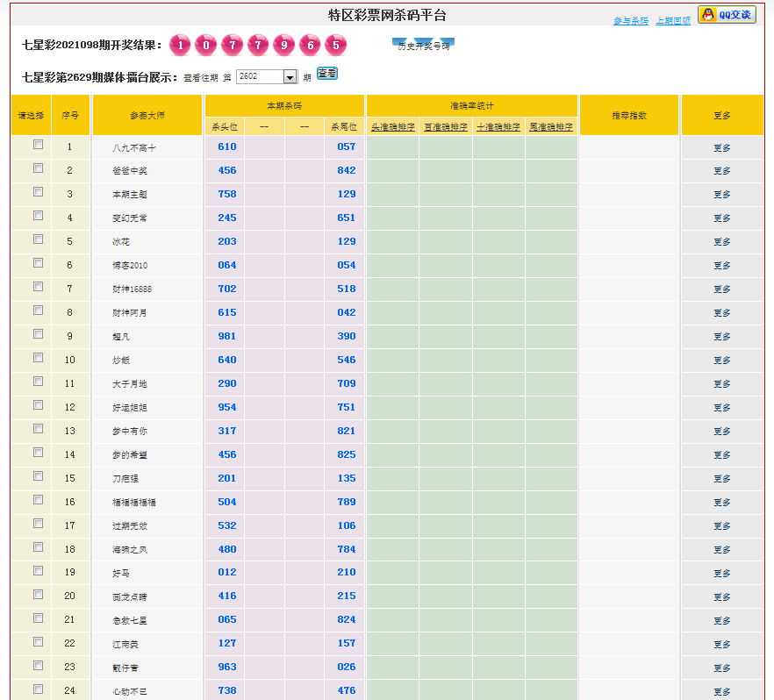This screenshot has height=700, width=774.
Task: Click the pink lottery ball showing 0
Action: coord(206,45)
